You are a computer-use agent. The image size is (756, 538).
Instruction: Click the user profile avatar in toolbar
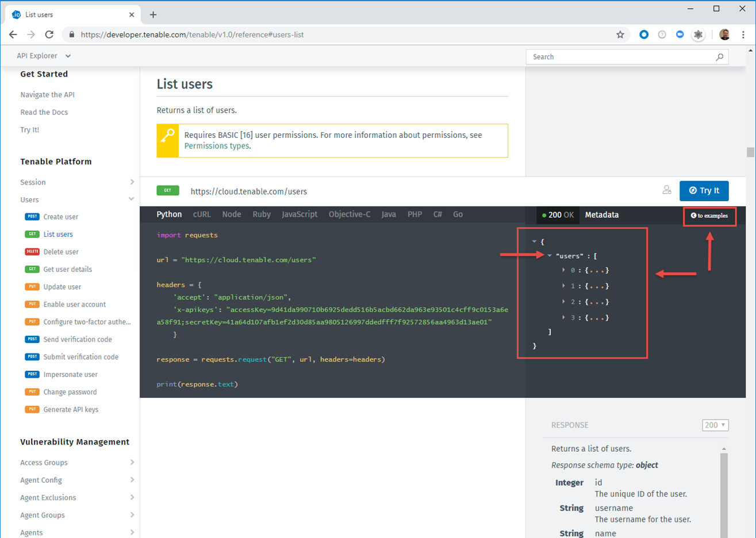coord(724,34)
